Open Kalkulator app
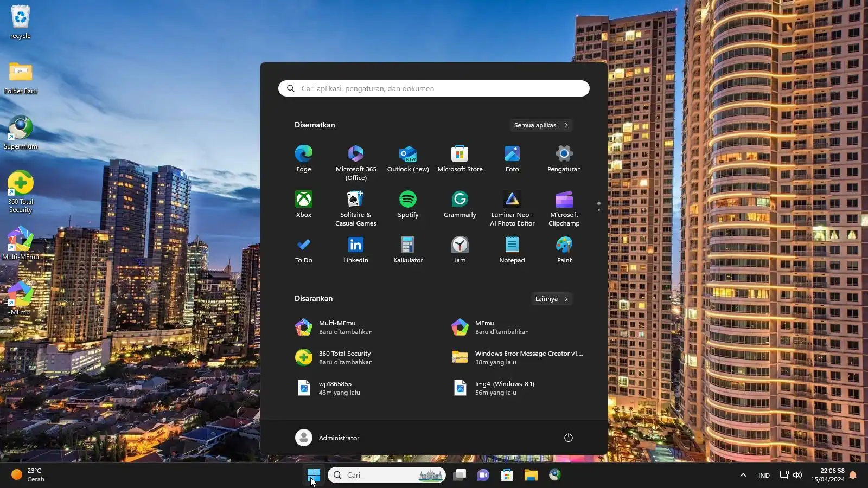The width and height of the screenshot is (868, 488). coord(408,250)
